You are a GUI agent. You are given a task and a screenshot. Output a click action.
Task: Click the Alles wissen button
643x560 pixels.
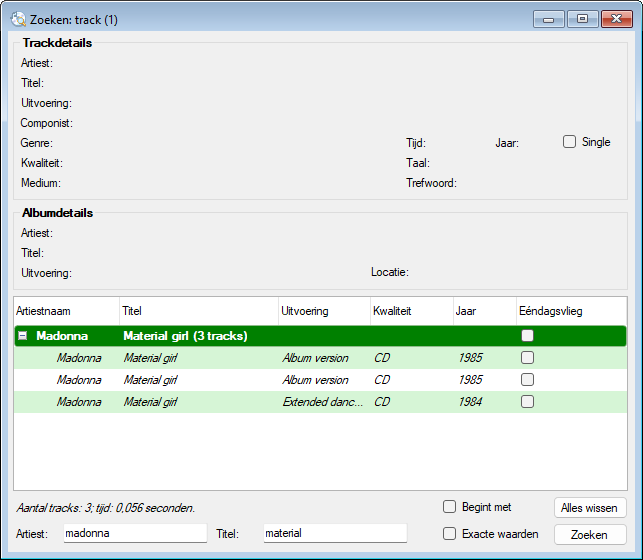tap(590, 508)
